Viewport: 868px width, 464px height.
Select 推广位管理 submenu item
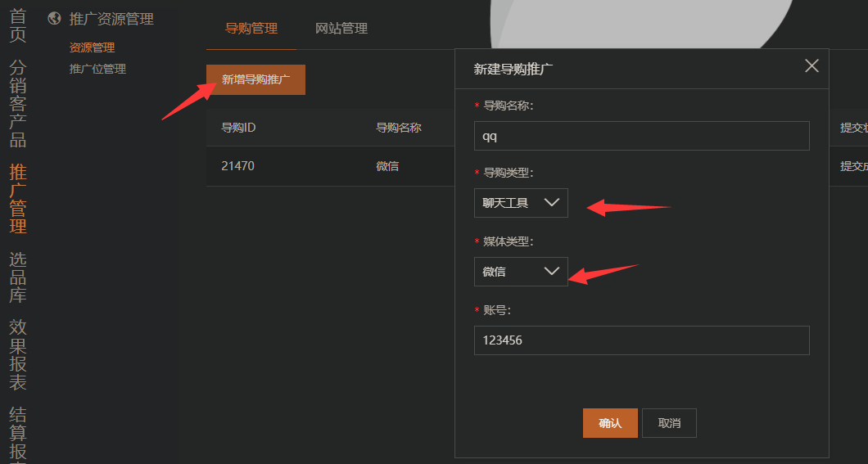click(97, 69)
